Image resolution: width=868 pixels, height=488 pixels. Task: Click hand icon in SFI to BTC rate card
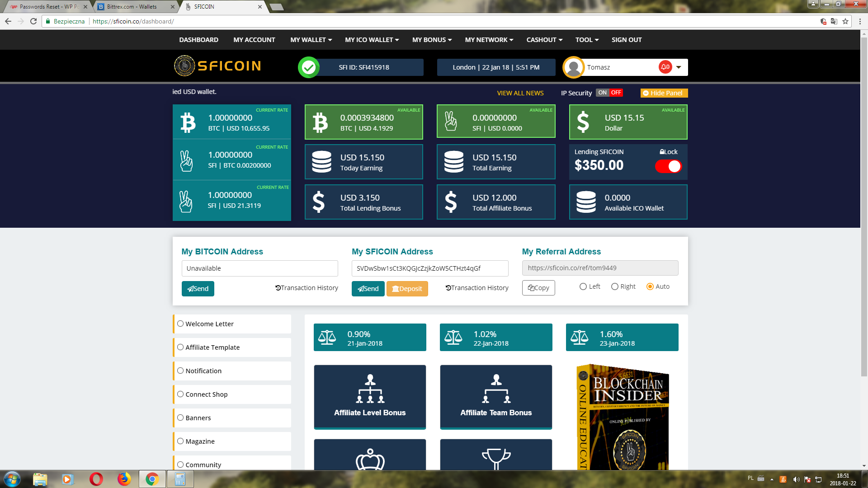186,161
